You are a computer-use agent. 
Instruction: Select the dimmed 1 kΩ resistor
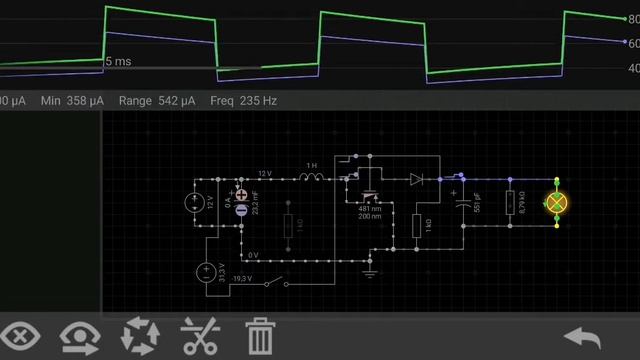pyautogui.click(x=288, y=226)
